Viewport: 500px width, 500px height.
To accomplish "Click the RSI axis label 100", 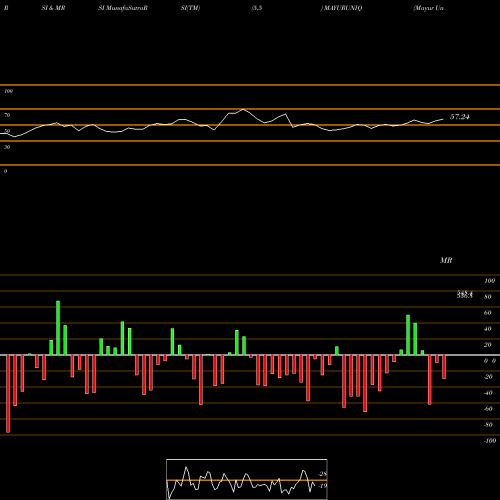I will click(9, 91).
